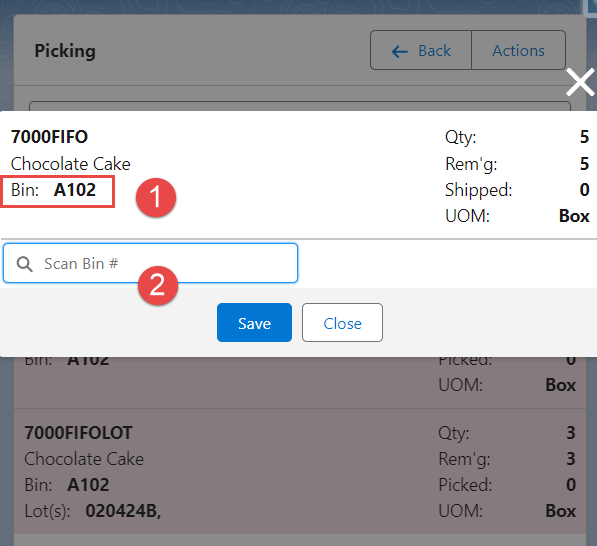Viewport: 597px width, 546px height.
Task: Click the Lot(s) 020424B value
Action: [x=123, y=511]
